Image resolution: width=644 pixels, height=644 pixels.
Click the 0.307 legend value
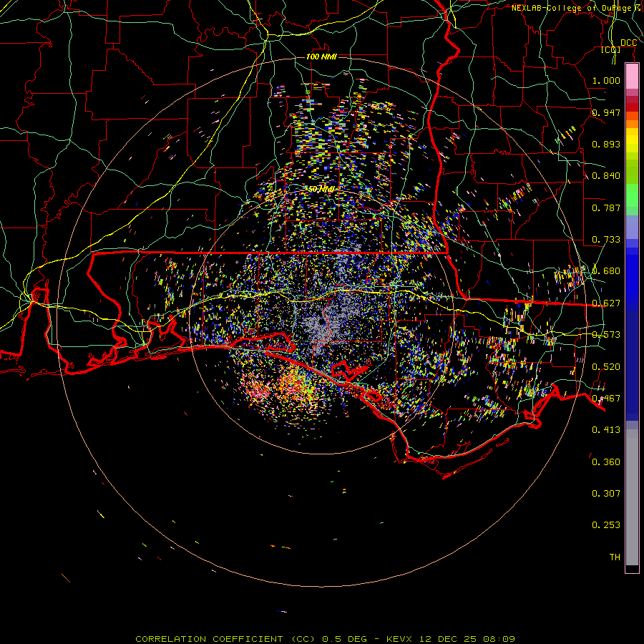pos(606,494)
